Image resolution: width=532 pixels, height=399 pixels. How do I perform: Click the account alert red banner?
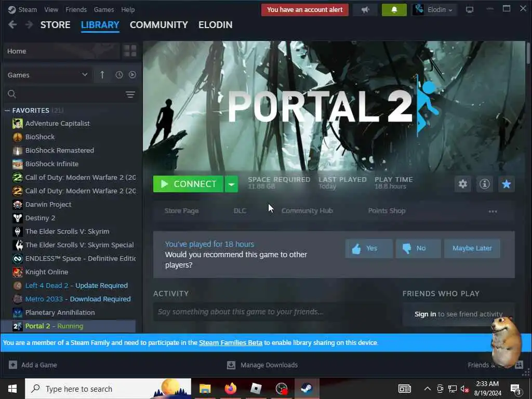tap(304, 10)
